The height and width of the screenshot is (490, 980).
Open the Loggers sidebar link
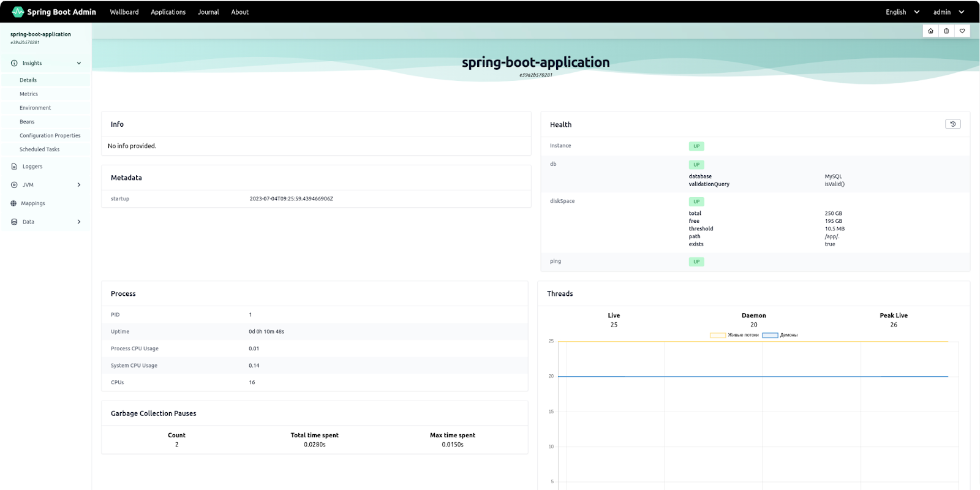click(32, 167)
